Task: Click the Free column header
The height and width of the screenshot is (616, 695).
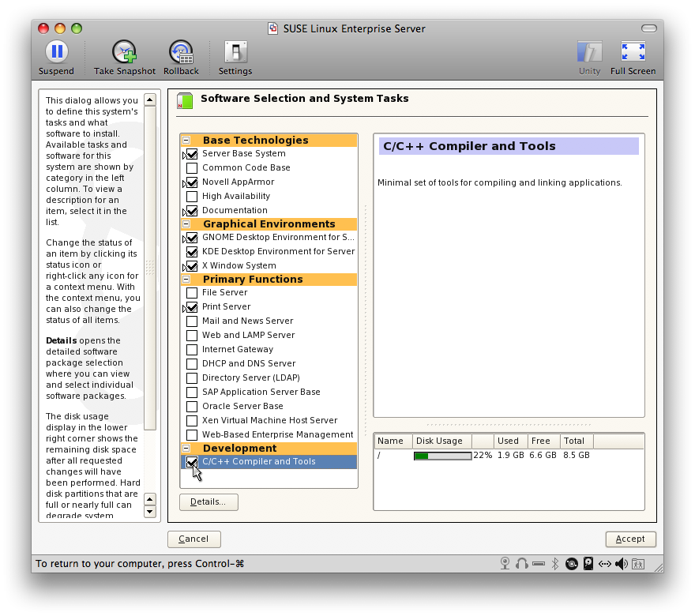Action: 543,441
